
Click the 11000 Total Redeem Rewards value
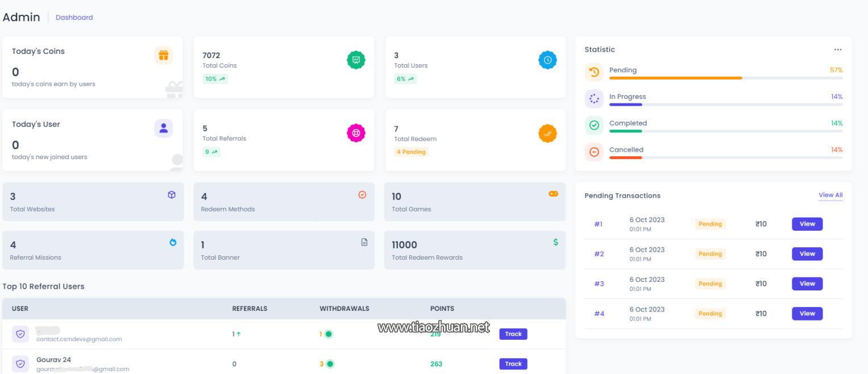tap(404, 245)
